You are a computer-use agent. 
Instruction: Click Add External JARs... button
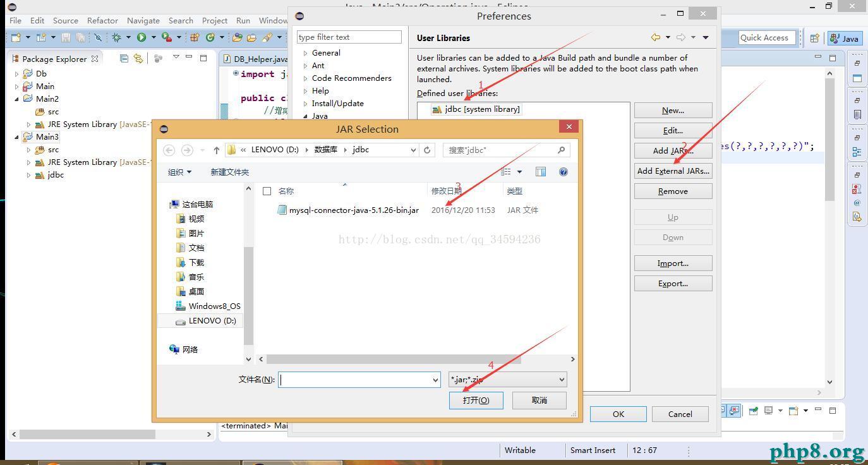(x=673, y=171)
